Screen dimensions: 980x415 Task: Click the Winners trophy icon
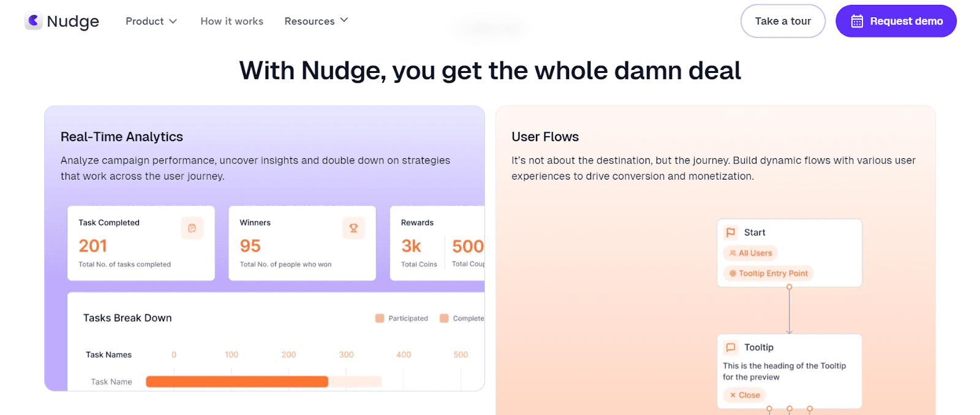tap(353, 228)
